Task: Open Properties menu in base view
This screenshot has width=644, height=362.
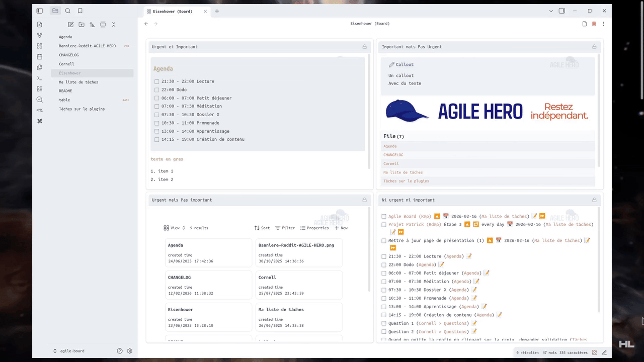Action: [314, 228]
